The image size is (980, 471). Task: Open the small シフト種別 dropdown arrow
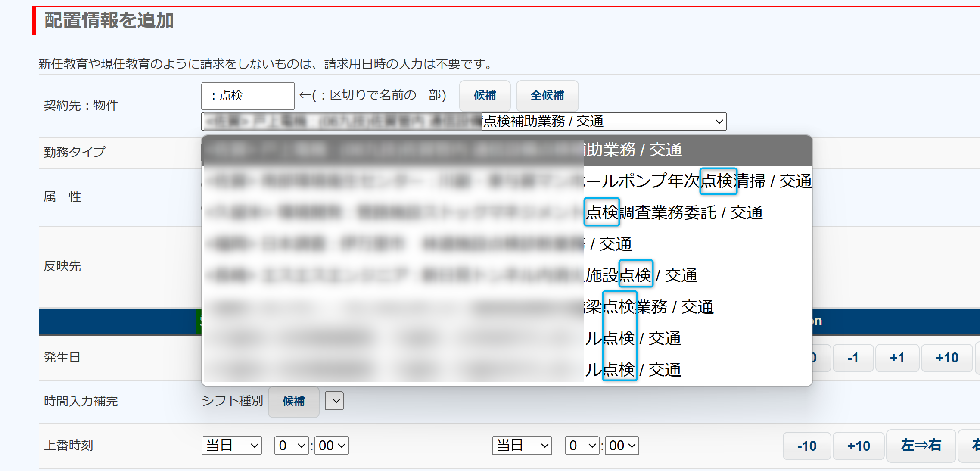334,401
